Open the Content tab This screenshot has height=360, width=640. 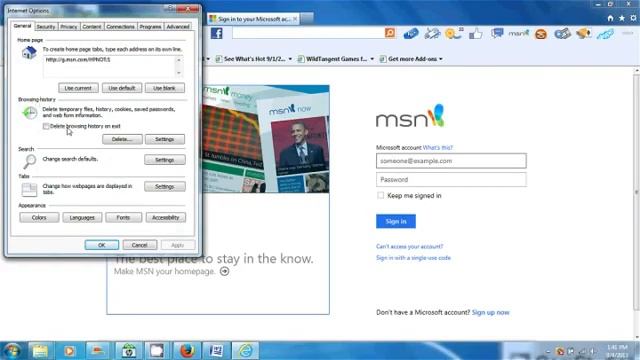tap(92, 27)
